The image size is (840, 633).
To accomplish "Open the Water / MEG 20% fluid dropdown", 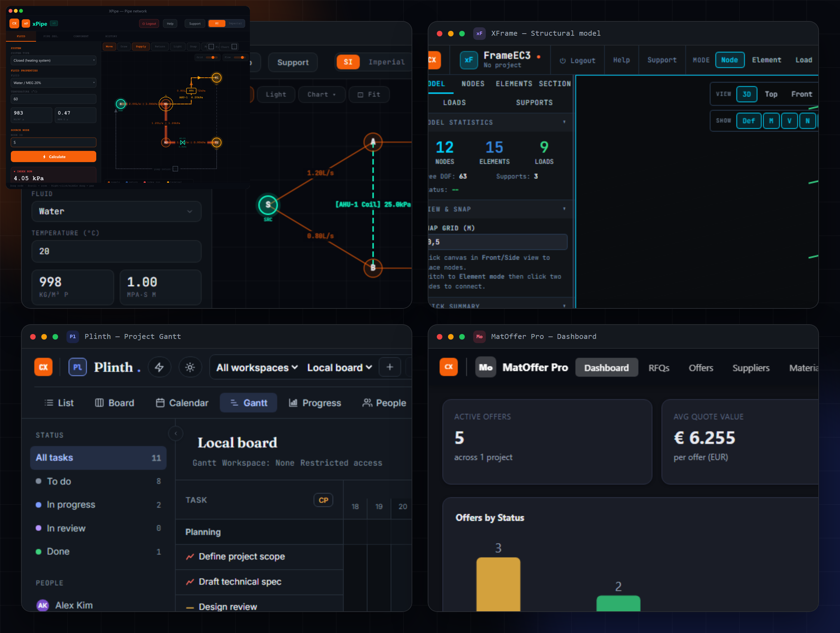I will click(54, 83).
